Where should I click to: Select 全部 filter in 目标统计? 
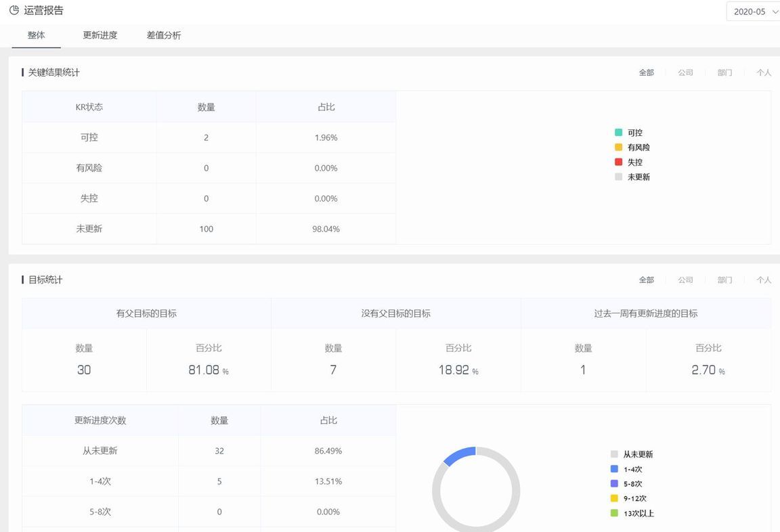coord(646,280)
